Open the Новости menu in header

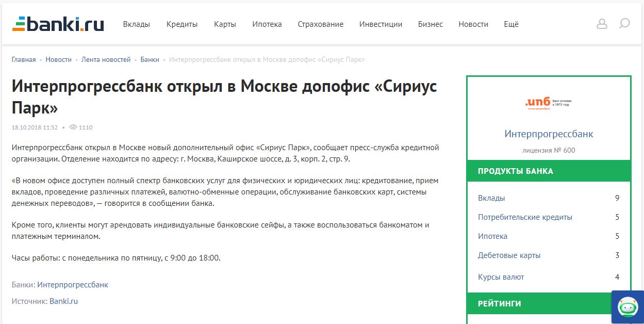pyautogui.click(x=473, y=24)
